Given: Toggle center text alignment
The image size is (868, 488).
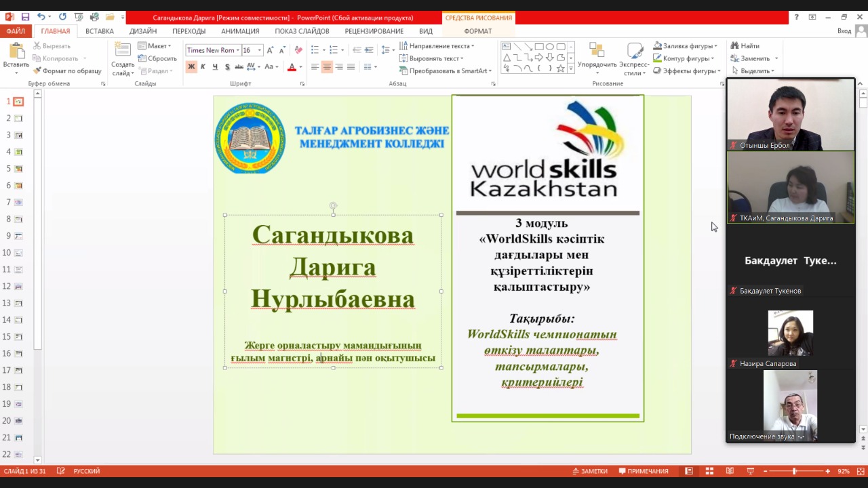Looking at the screenshot, I should pos(327,67).
